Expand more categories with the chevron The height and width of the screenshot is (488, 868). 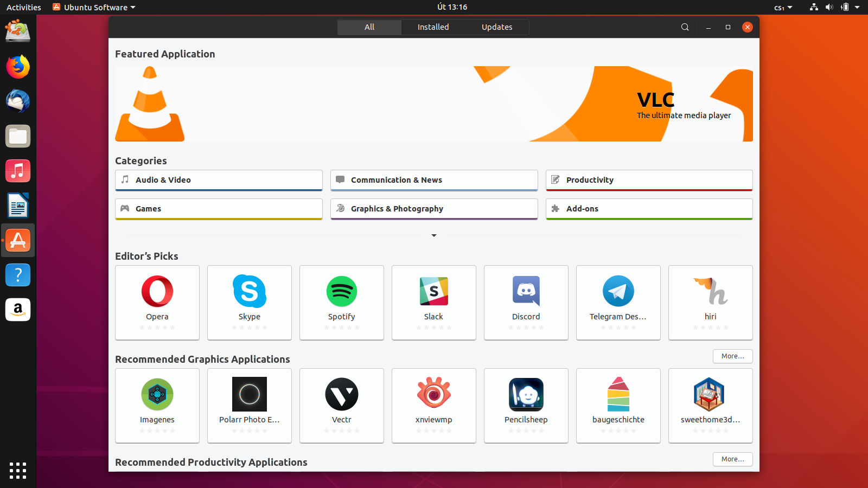point(433,235)
